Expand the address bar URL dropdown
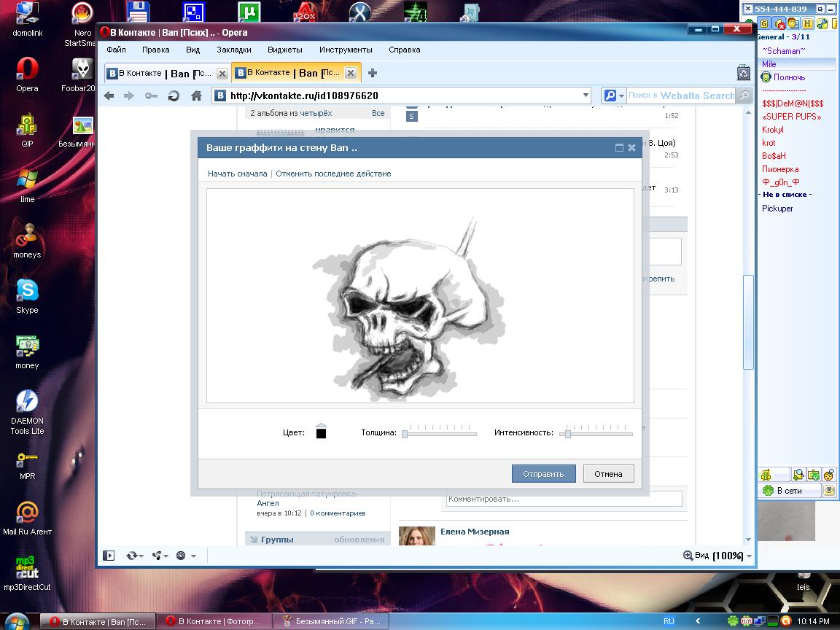Viewport: 840px width, 630px height. [x=586, y=96]
